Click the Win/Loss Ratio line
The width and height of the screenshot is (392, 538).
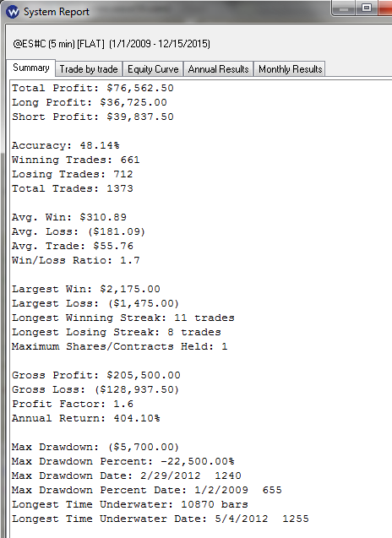[x=76, y=260]
